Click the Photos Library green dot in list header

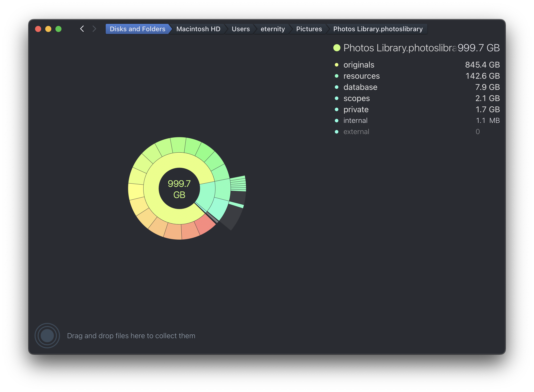coord(337,48)
